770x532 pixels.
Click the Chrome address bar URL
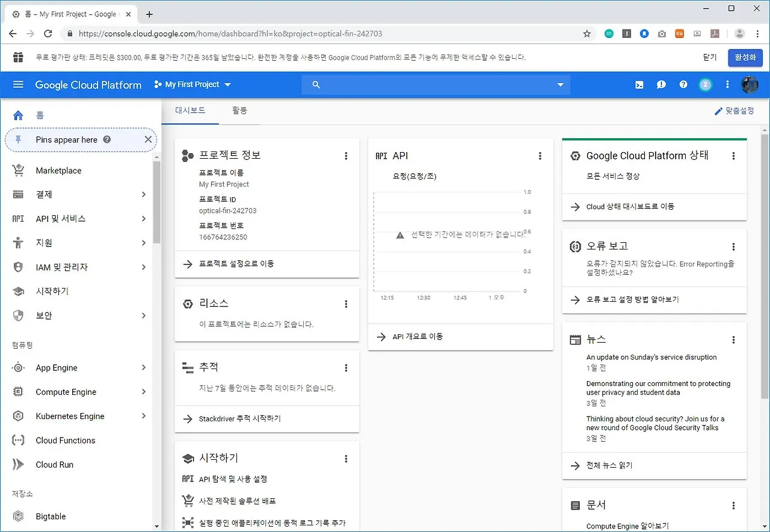click(230, 34)
